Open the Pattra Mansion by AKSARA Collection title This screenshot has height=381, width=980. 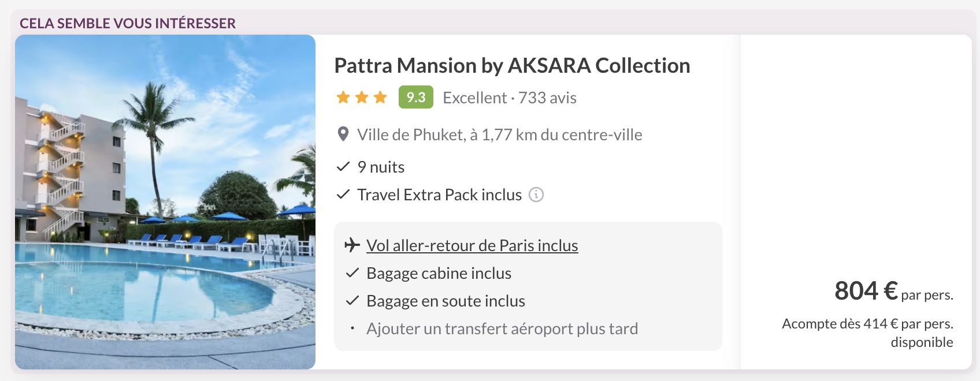(512, 66)
